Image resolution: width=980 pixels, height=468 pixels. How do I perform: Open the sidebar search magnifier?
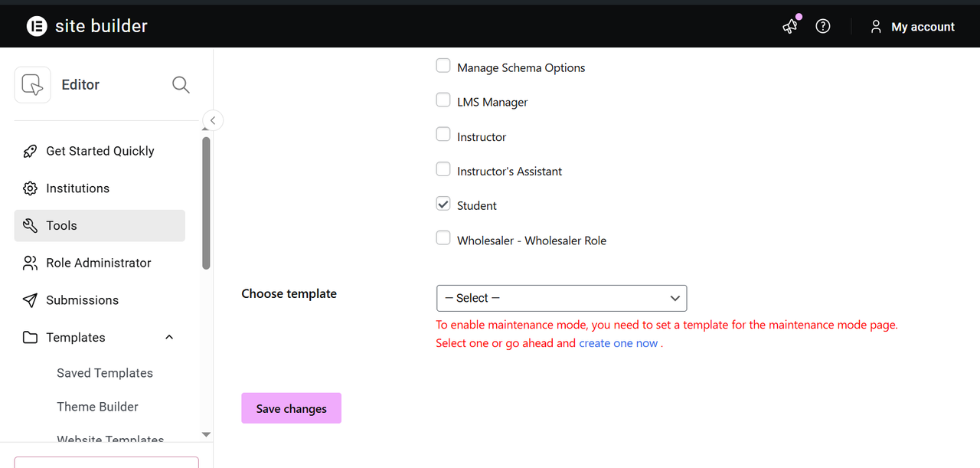181,84
